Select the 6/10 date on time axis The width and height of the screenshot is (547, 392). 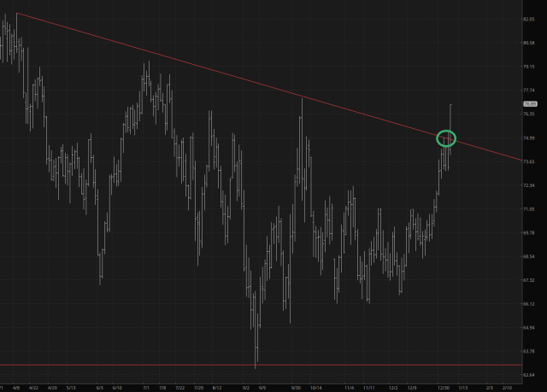pos(117,387)
